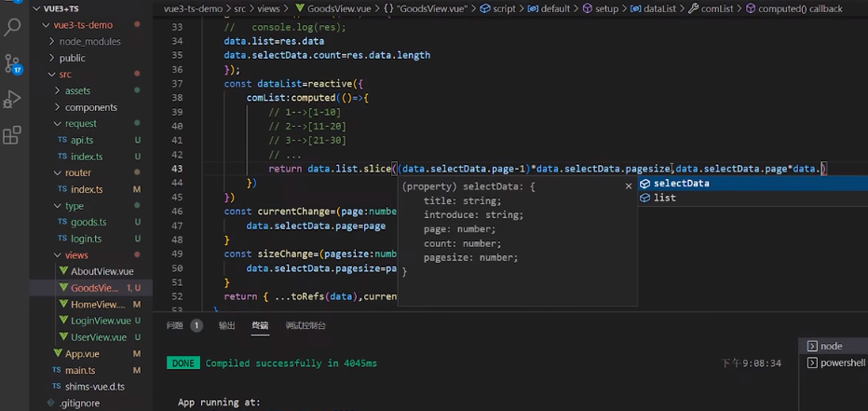Click line number 43 in gutter
The image size is (868, 411).
point(177,169)
